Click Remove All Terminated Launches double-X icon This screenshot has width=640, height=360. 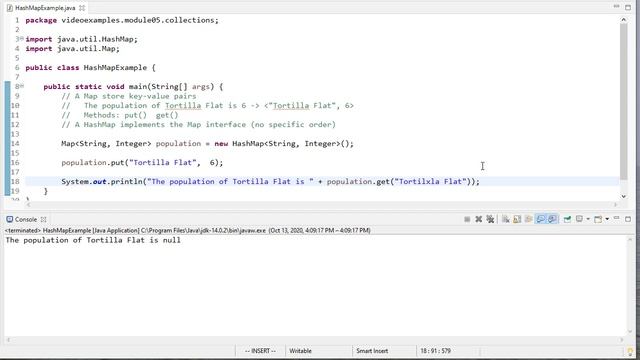coord(490,220)
